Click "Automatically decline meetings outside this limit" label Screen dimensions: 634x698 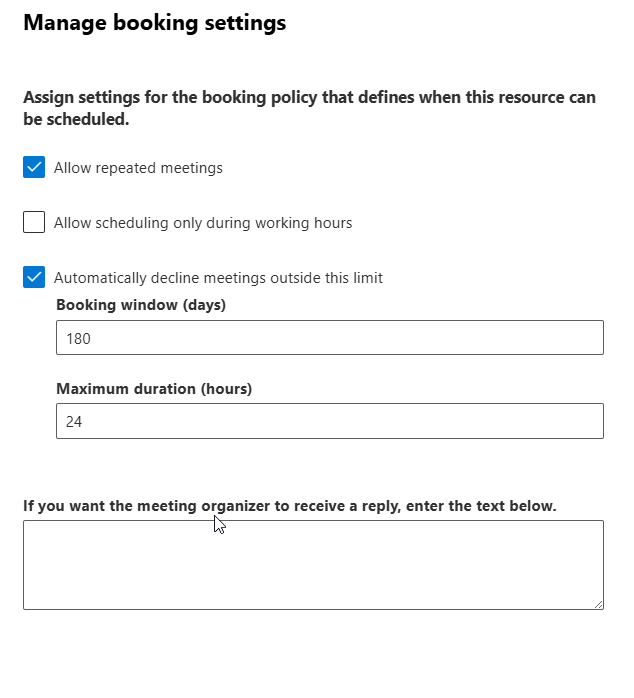[218, 278]
